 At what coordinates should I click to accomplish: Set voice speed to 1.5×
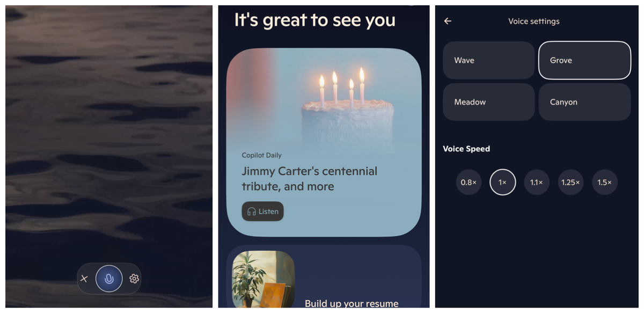coord(605,182)
